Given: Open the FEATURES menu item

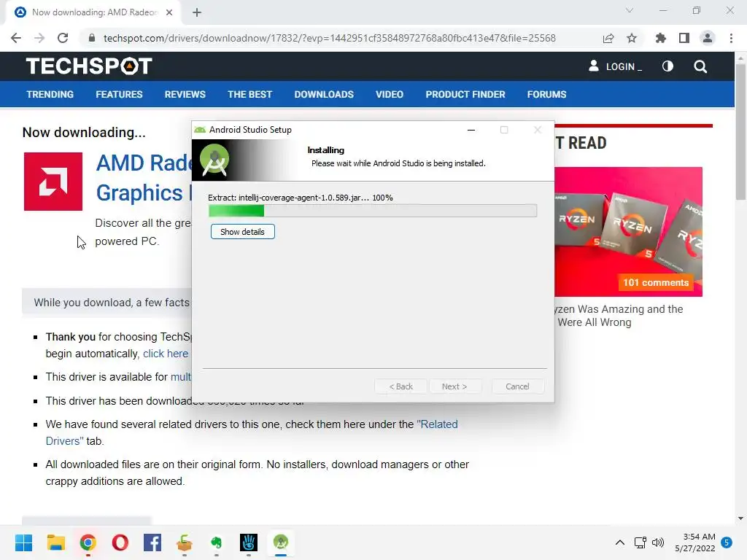Looking at the screenshot, I should pos(119,94).
